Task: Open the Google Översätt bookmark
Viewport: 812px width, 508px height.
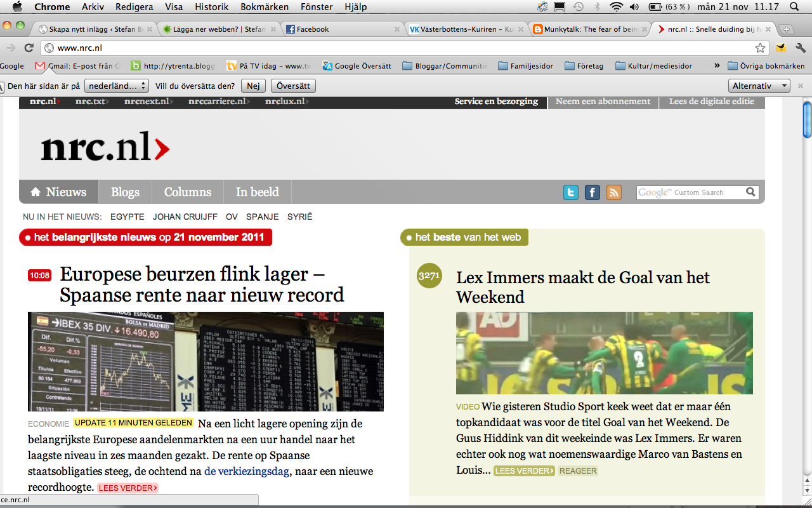Action: click(357, 66)
